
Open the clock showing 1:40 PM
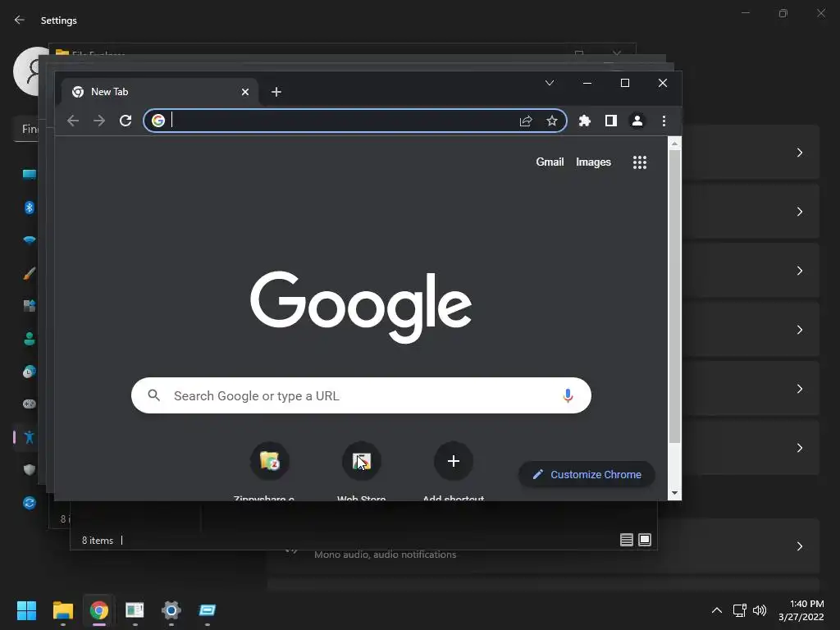tap(801, 610)
